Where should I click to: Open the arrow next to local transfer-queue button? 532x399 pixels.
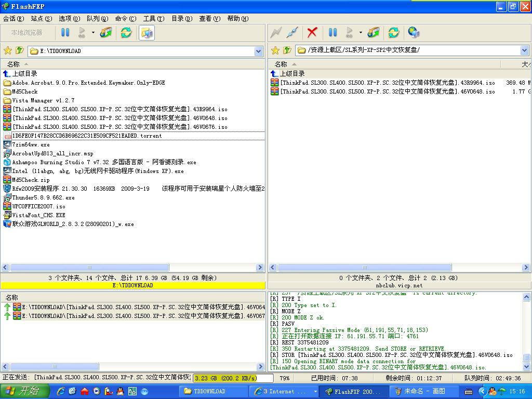point(93,33)
